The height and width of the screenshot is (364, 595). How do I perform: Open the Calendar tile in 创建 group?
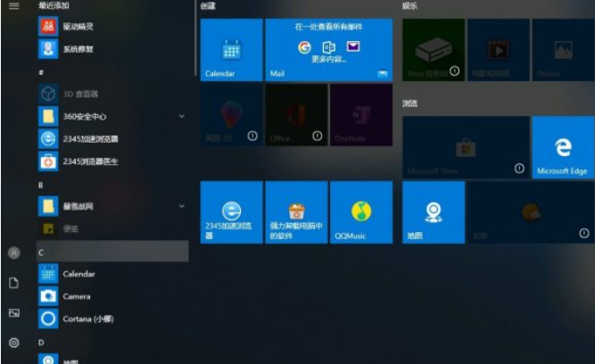(231, 50)
